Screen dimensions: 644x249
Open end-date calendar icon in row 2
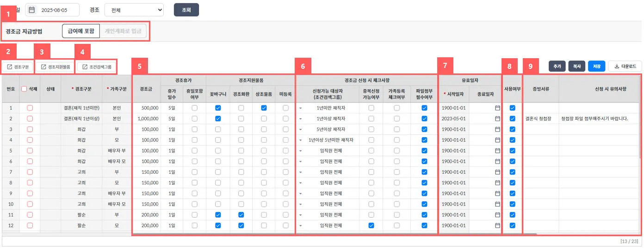pyautogui.click(x=498, y=118)
